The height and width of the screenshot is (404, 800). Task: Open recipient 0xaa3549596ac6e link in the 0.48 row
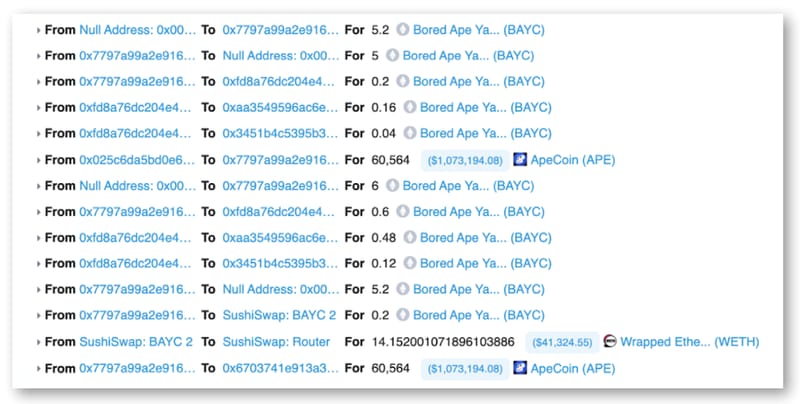click(x=280, y=237)
